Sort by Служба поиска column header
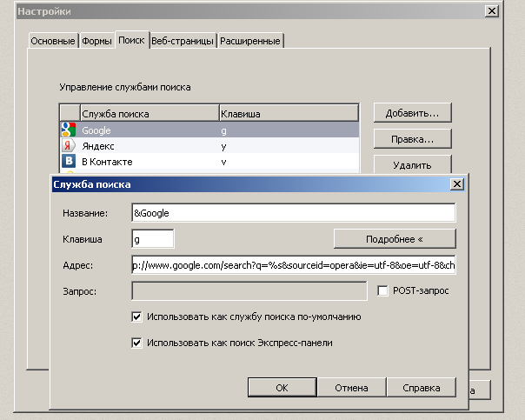Screen dimensions: 525x420 [150, 114]
